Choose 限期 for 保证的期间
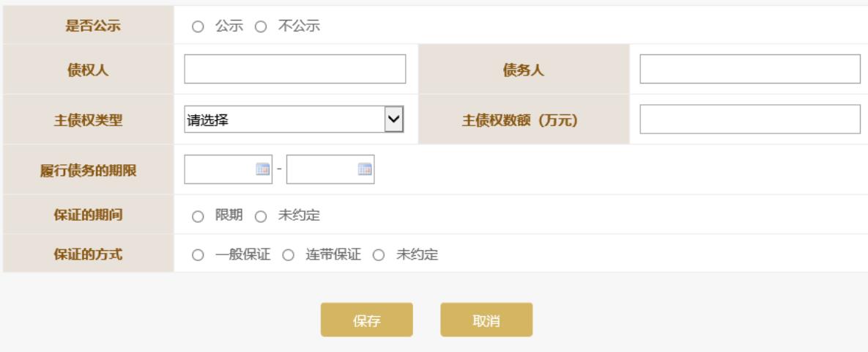868x352 pixels. pos(197,216)
